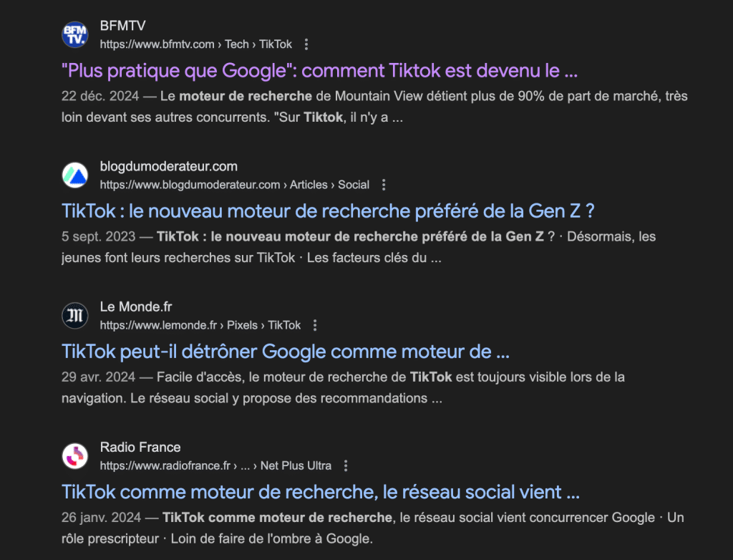
Task: Click the BFMTV site favicon
Action: (x=75, y=34)
